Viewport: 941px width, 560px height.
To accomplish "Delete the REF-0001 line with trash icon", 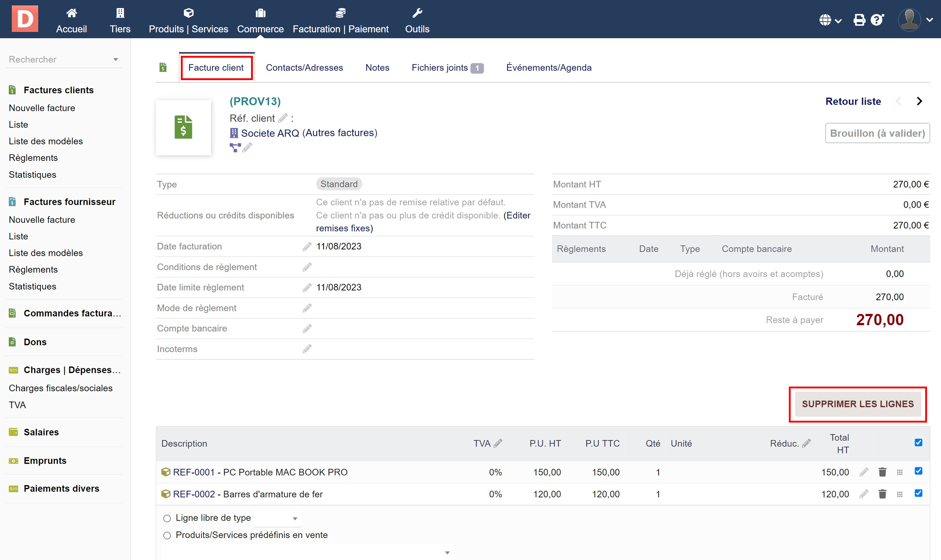I will coord(882,472).
